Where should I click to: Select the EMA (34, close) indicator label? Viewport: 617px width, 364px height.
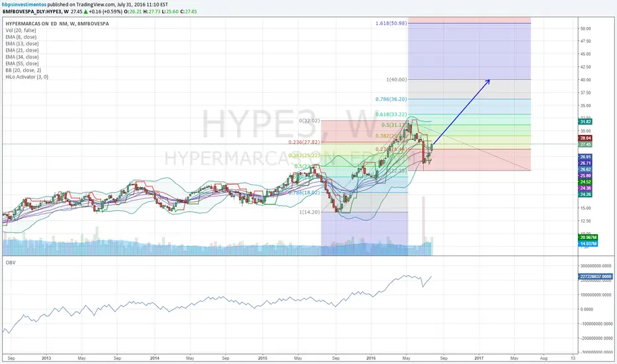click(x=22, y=57)
